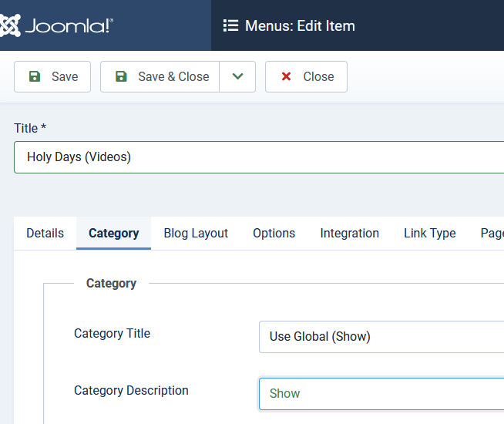The image size is (504, 424).
Task: Click into the Title input field
Action: click(258, 157)
